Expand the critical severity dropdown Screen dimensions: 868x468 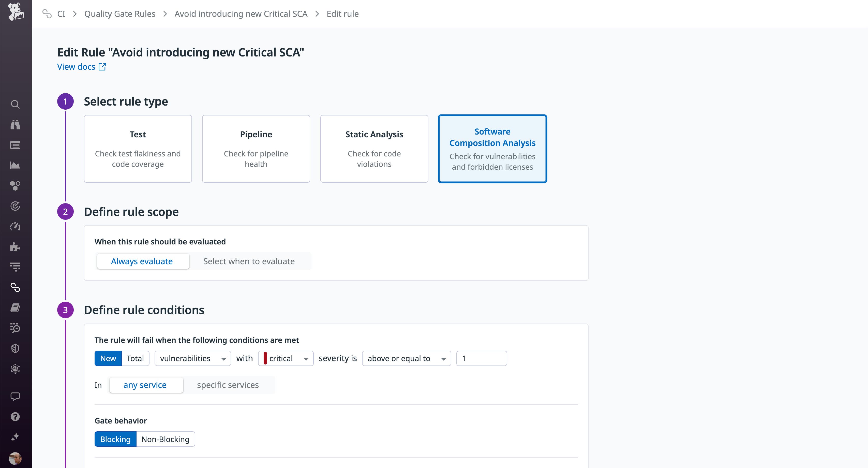click(x=286, y=358)
